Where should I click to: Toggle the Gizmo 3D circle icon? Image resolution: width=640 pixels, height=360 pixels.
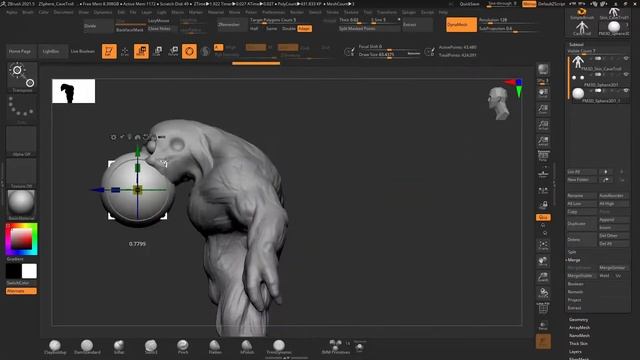[x=189, y=51]
